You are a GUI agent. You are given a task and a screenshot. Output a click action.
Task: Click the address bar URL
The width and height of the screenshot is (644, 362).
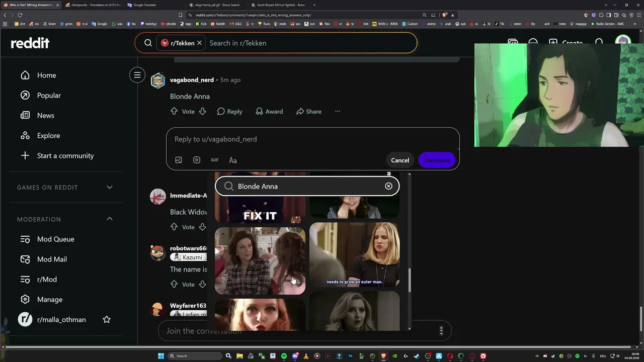(x=253, y=15)
